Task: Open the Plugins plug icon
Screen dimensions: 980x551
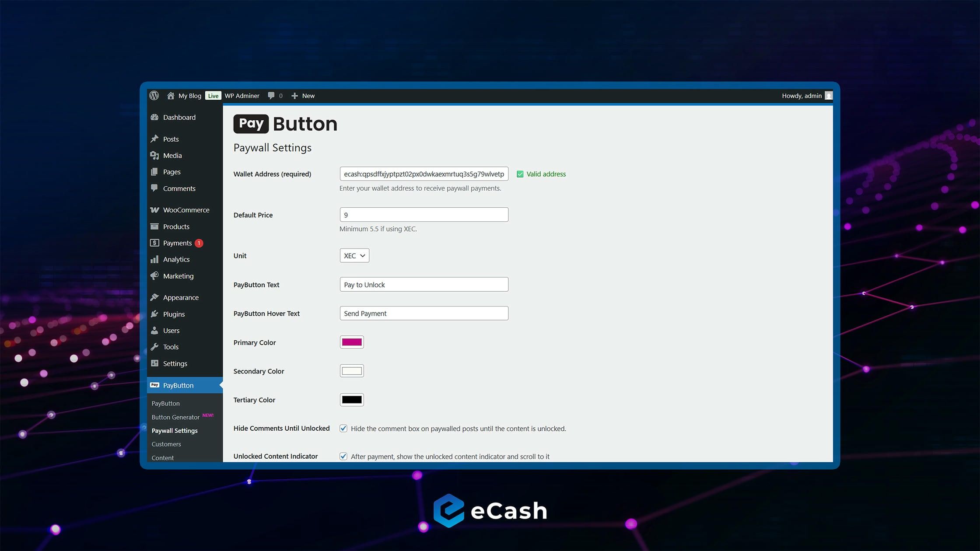Action: point(154,314)
